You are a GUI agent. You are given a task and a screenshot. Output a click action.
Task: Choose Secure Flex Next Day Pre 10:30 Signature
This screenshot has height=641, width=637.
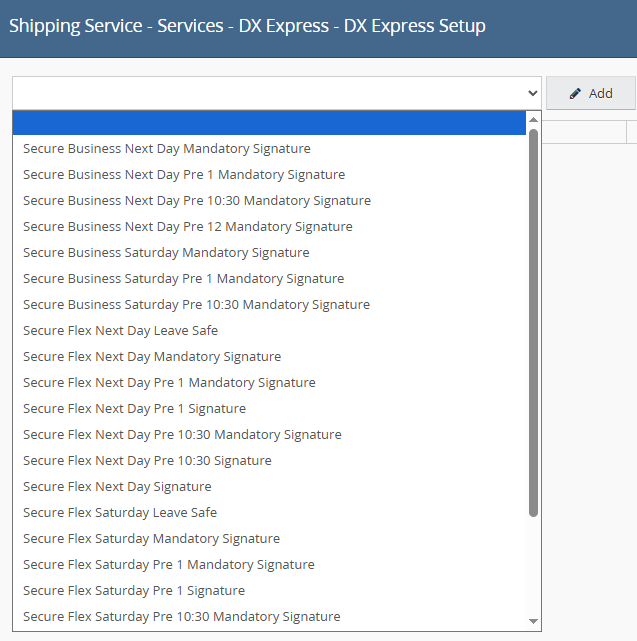[x=147, y=461]
